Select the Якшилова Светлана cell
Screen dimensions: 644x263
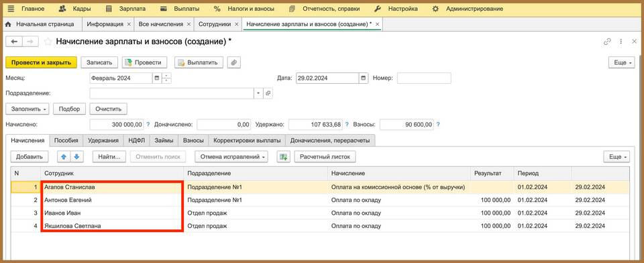(112, 225)
